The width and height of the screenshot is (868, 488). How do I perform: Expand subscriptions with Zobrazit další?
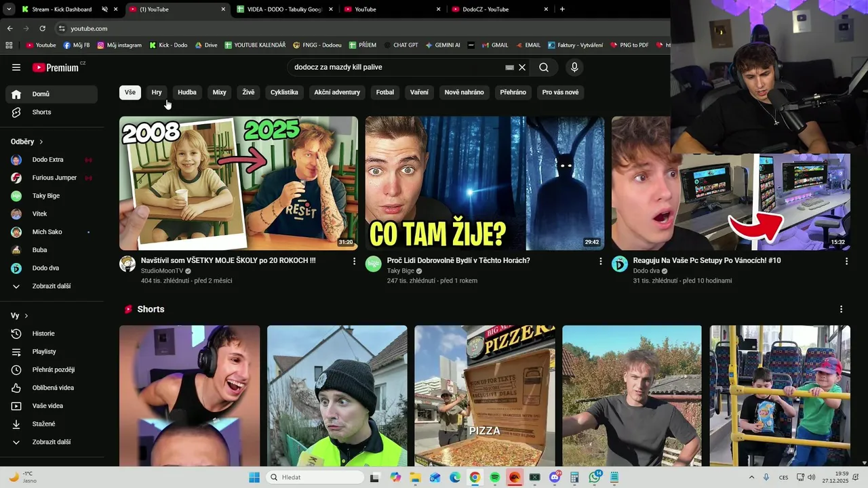click(52, 286)
